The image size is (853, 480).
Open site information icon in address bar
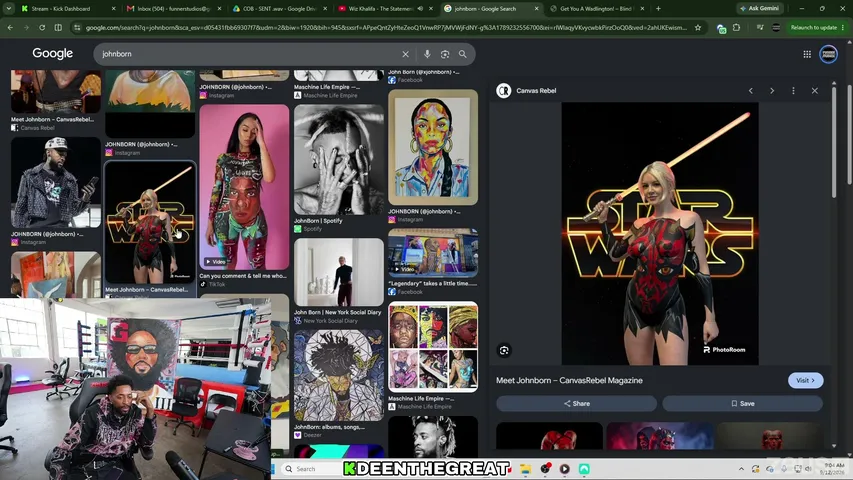click(77, 27)
